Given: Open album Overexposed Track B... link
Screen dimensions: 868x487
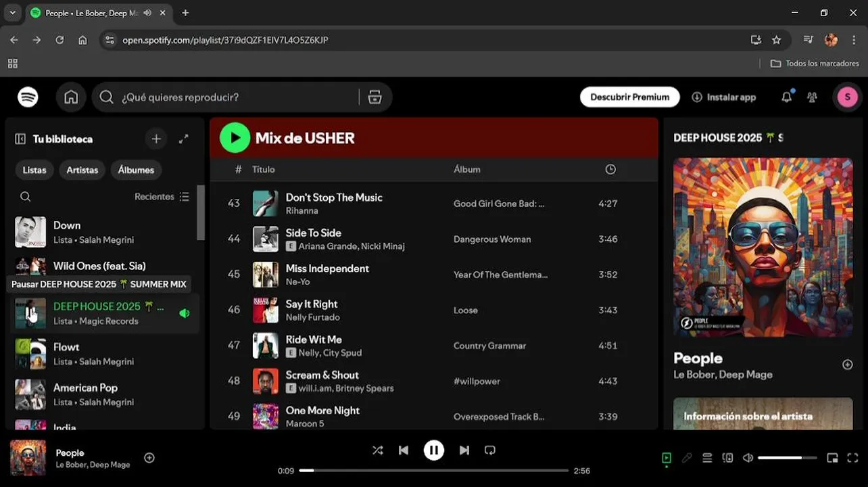Looking at the screenshot, I should [499, 417].
